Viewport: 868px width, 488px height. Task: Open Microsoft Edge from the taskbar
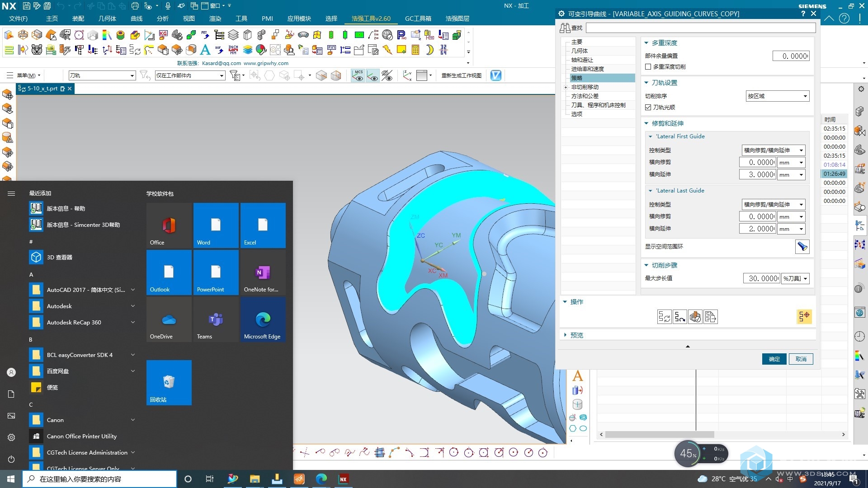pyautogui.click(x=321, y=479)
